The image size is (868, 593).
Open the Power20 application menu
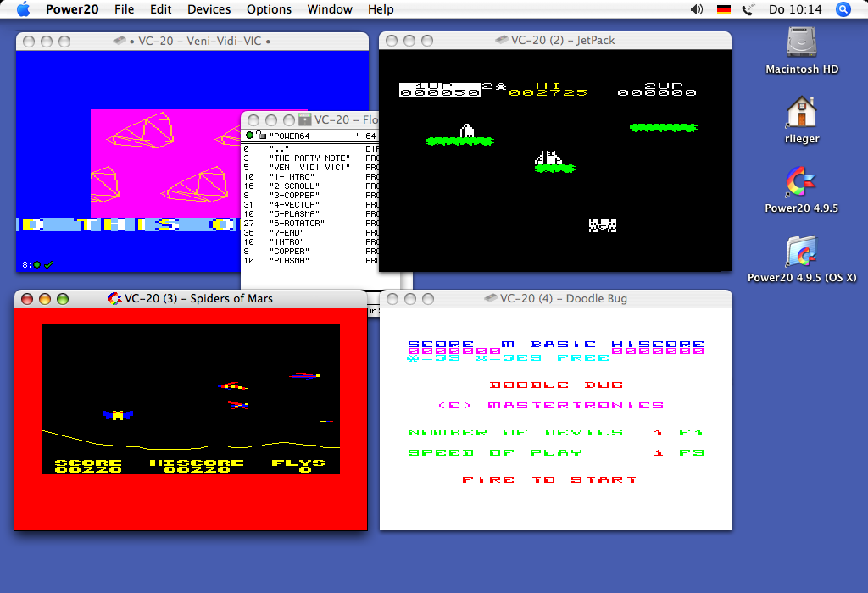72,9
